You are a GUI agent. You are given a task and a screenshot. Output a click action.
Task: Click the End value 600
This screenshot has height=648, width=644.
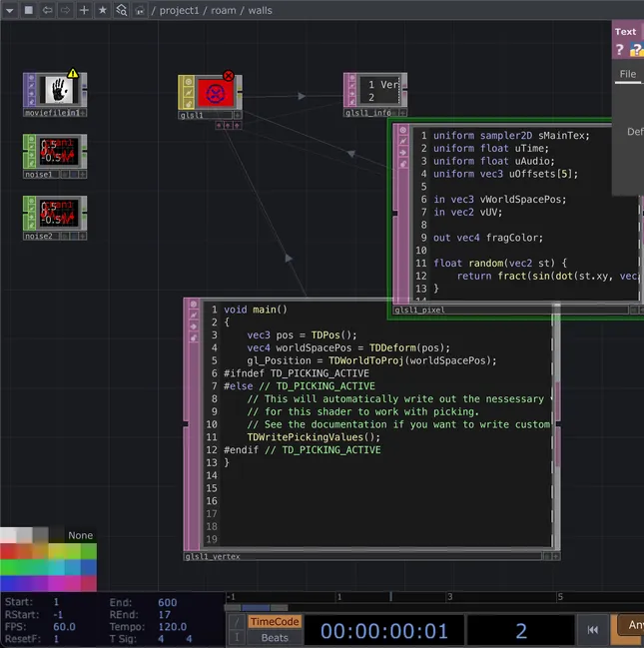[x=167, y=602]
